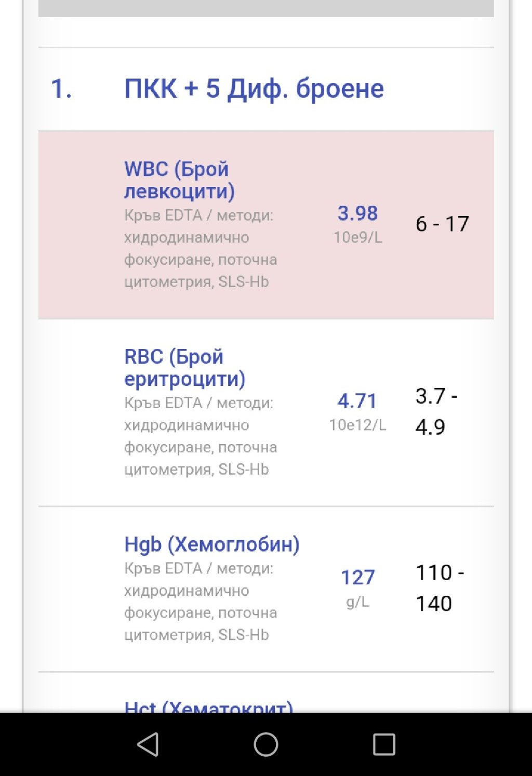Image resolution: width=532 pixels, height=776 pixels.
Task: Tap the Android back navigation icon
Action: 148,744
